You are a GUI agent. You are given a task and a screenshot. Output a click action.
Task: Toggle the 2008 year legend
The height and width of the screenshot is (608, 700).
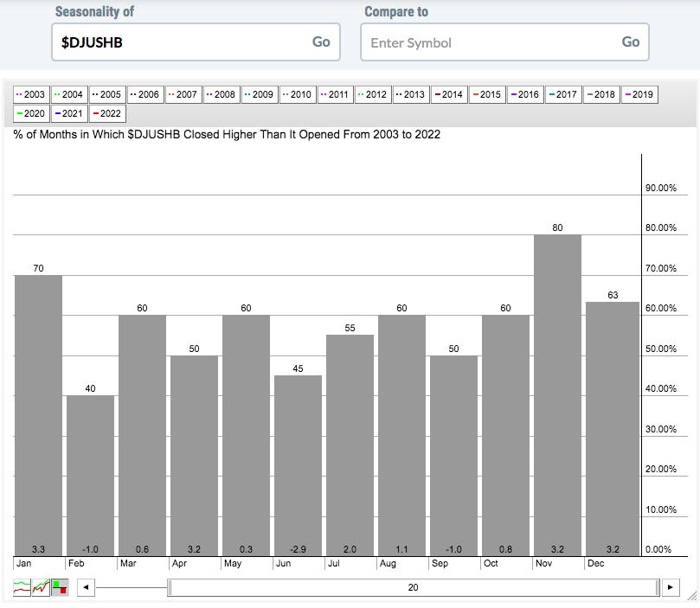tap(221, 94)
